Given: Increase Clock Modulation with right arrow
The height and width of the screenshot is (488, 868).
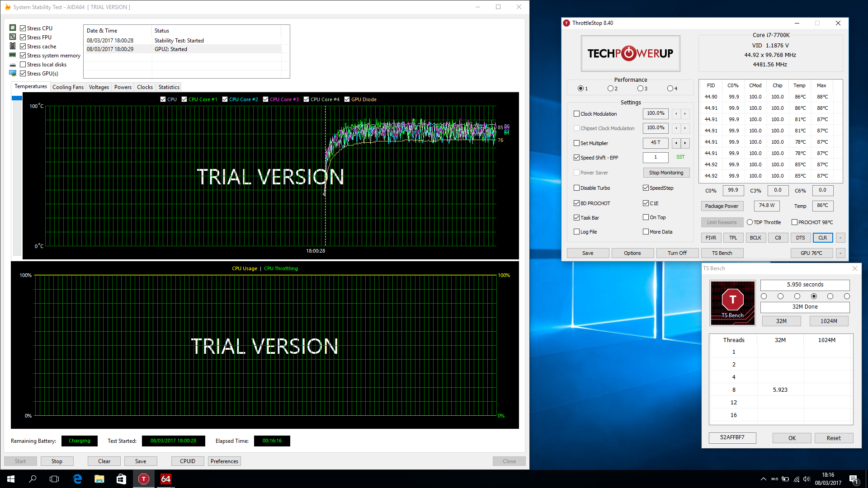Looking at the screenshot, I should pos(685,114).
